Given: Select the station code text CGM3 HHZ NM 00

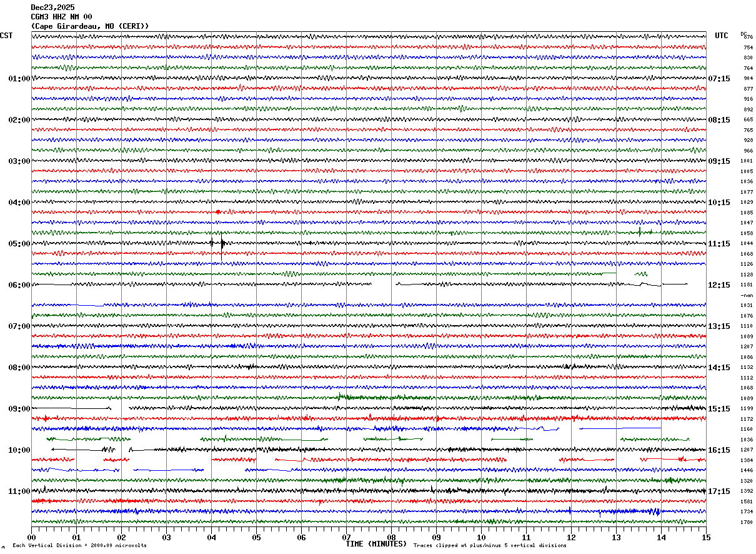Looking at the screenshot, I should pyautogui.click(x=61, y=17).
